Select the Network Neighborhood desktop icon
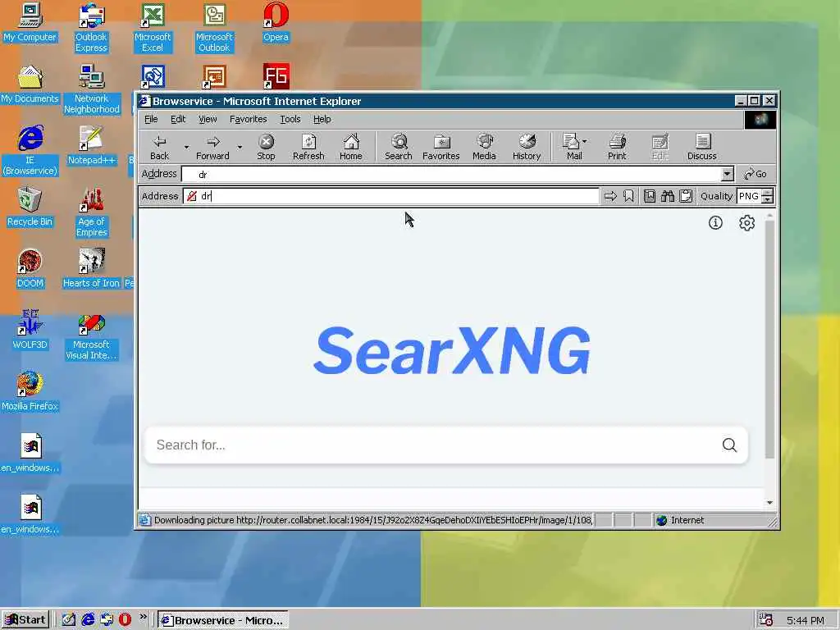This screenshot has width=840, height=630. pos(92,89)
